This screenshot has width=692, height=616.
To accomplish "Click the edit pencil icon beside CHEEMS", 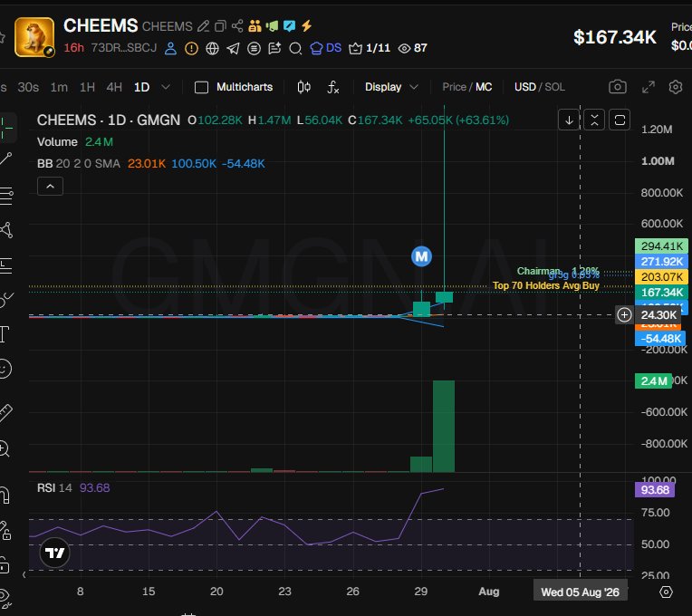I will (203, 26).
